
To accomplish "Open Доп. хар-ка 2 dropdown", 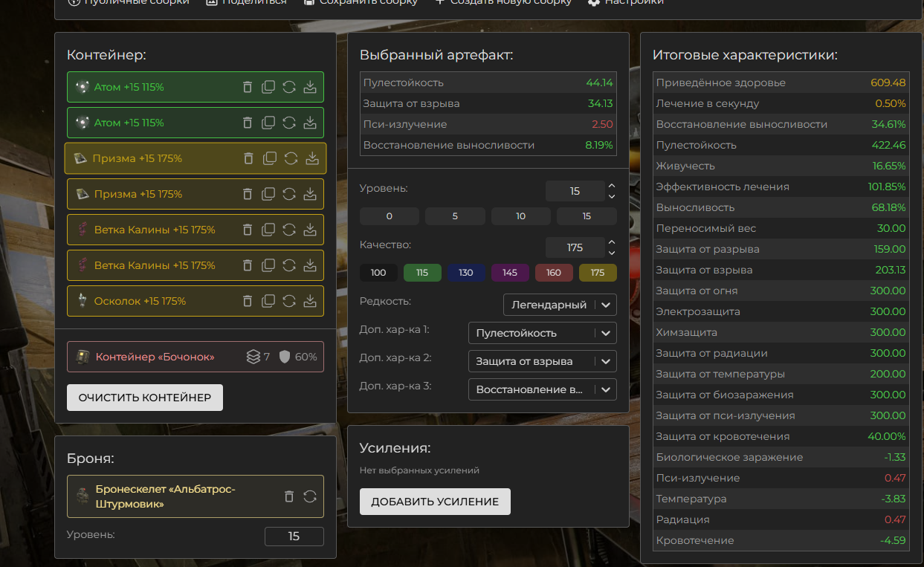I will 543,361.
